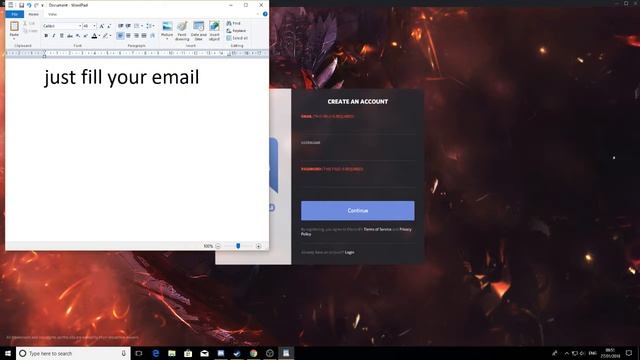Toggle Subscript formatting
The image size is (640, 360).
(78, 36)
